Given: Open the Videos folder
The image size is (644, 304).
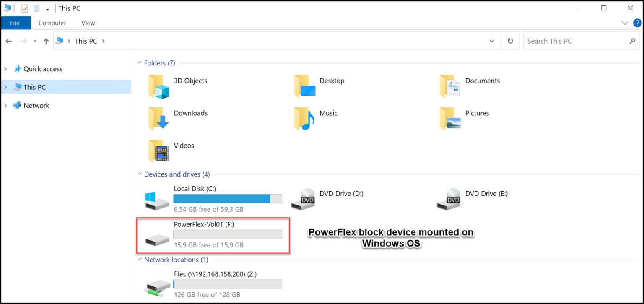Looking at the screenshot, I should 184,146.
